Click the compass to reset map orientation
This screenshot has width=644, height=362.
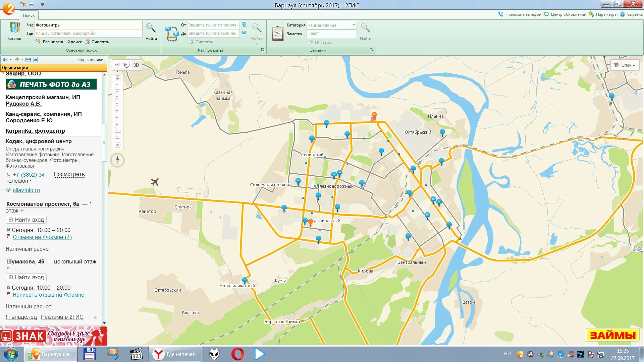point(117,160)
